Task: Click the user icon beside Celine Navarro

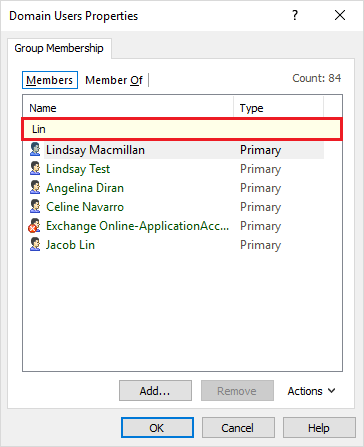Action: [35, 207]
